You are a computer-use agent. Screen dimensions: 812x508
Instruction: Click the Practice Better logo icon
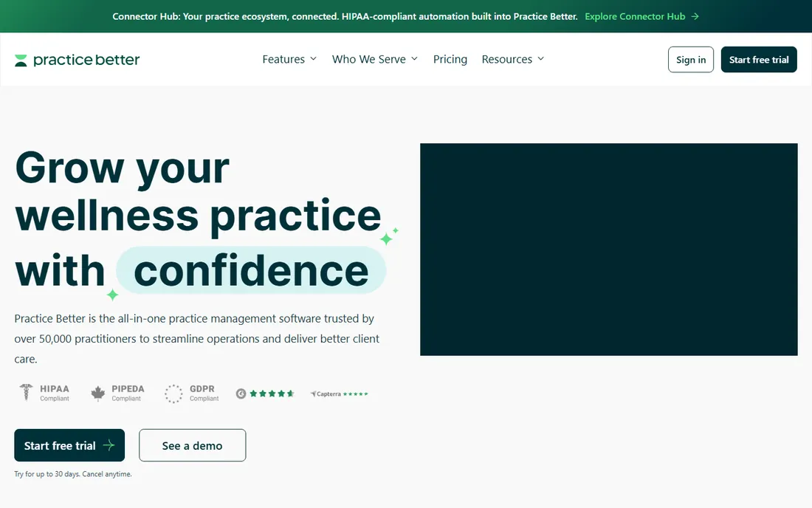click(x=21, y=60)
